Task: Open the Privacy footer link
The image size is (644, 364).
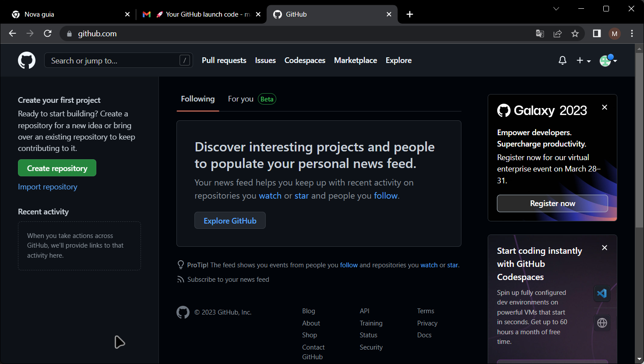Action: point(427,323)
